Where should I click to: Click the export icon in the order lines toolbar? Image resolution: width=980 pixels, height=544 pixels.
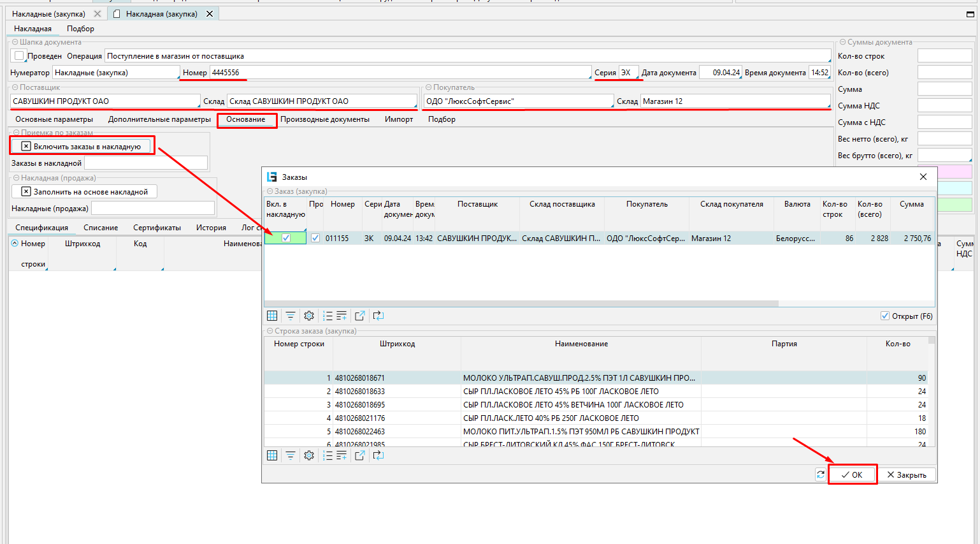coord(360,455)
